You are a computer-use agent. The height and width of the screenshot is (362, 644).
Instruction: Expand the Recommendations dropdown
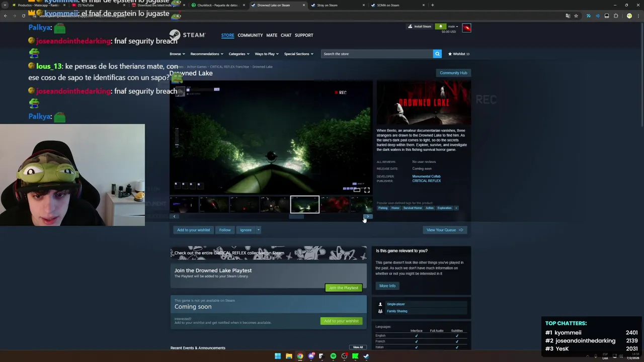pyautogui.click(x=206, y=54)
